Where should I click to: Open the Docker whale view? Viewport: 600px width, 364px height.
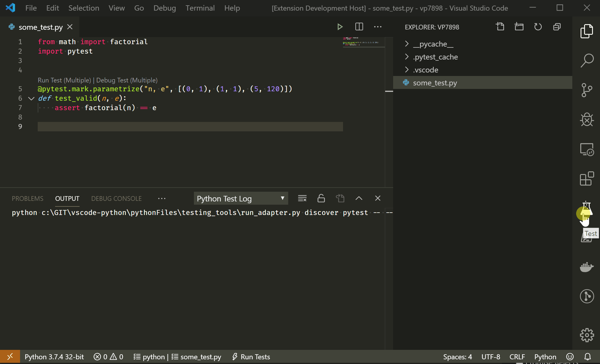click(x=586, y=267)
